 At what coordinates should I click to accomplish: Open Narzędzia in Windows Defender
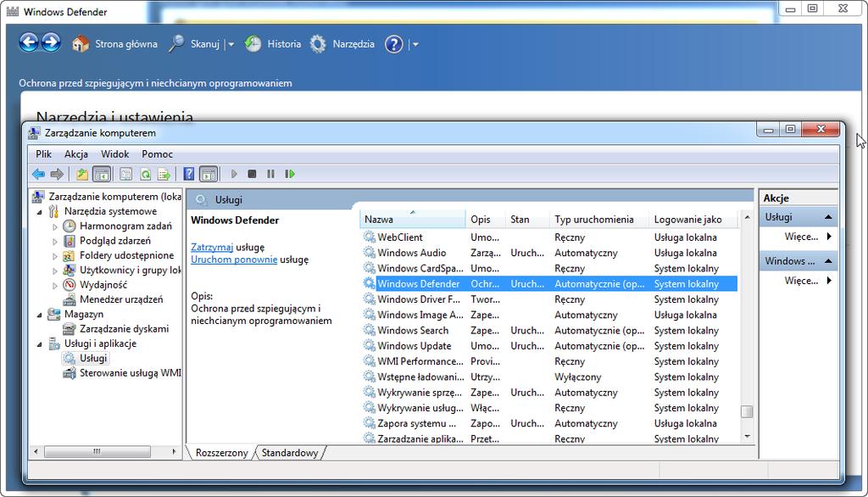pos(342,44)
